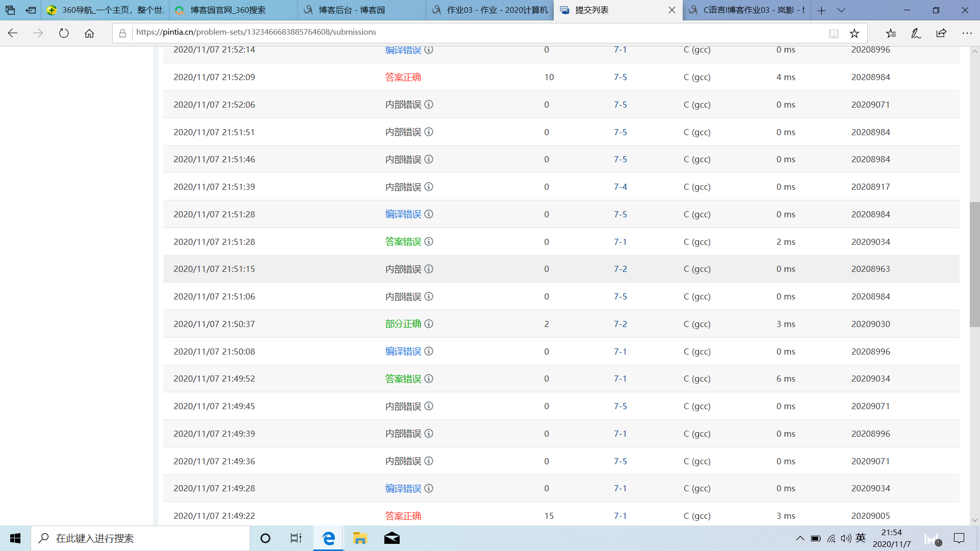This screenshot has width=980, height=551.
Task: Click the Add notes pen icon
Action: (916, 33)
